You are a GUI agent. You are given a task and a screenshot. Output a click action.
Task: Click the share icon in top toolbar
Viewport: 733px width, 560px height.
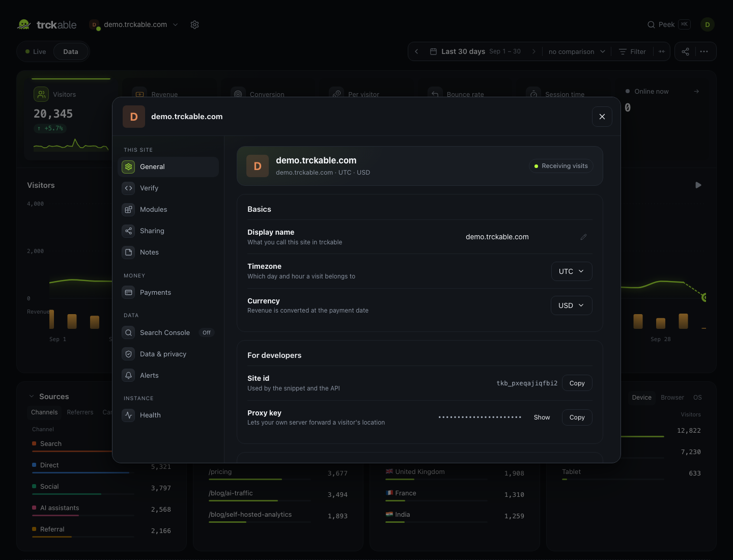(686, 51)
